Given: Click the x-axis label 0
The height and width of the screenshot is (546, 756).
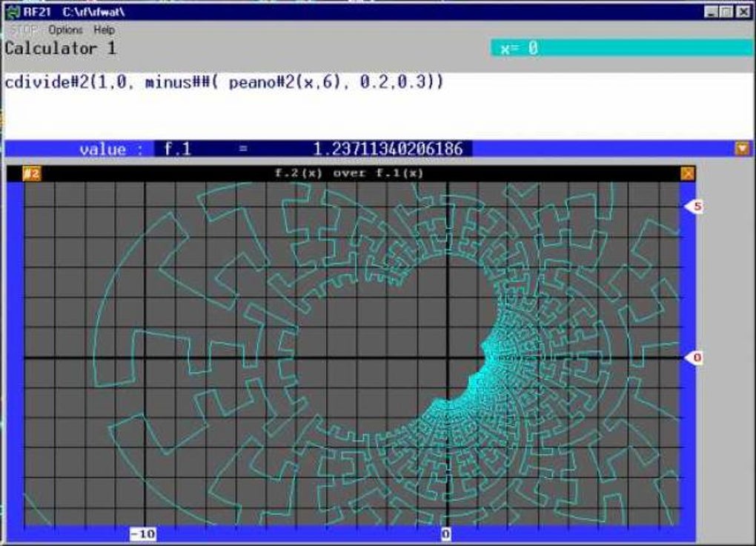Looking at the screenshot, I should (x=446, y=533).
